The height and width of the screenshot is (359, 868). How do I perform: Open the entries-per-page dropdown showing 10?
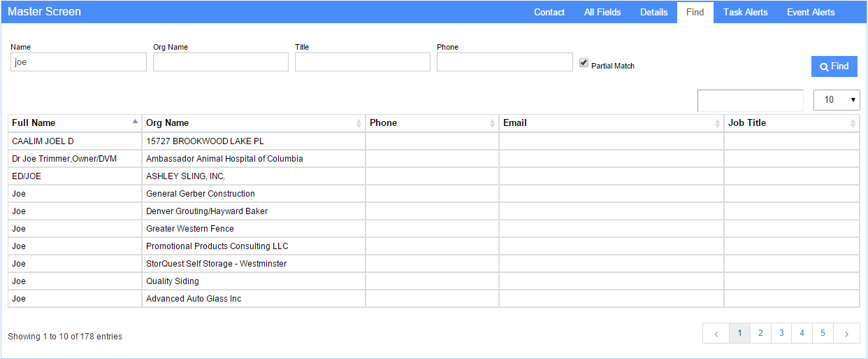tap(837, 100)
